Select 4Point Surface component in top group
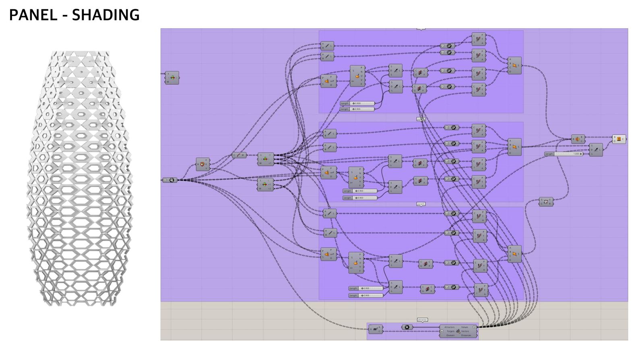 point(514,66)
